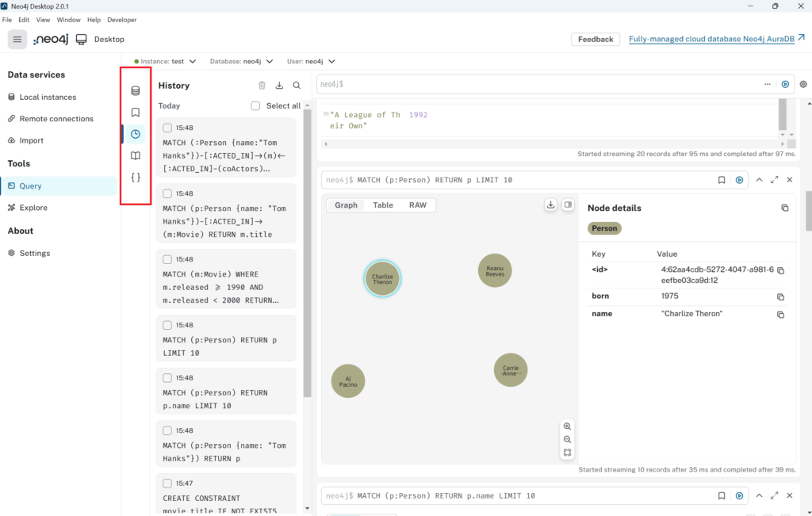Open the hamburger navigation menu
Viewport: 812px width, 516px height.
tap(17, 40)
